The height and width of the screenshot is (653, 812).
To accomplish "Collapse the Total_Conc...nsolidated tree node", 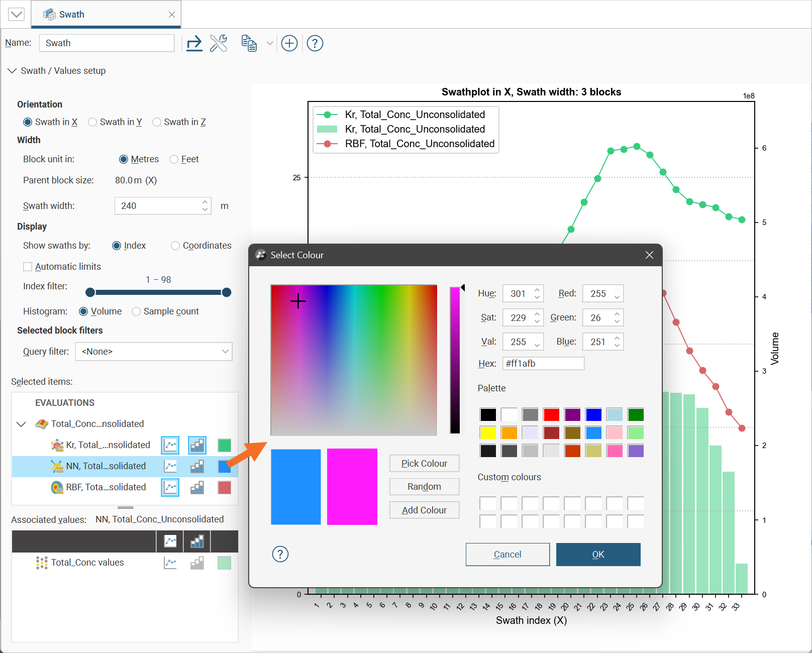I will pyautogui.click(x=21, y=424).
